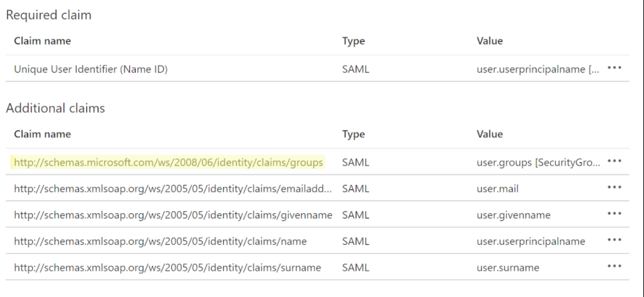Open the xmlsoap givenname claim entry
The image size is (644, 297).
[173, 215]
